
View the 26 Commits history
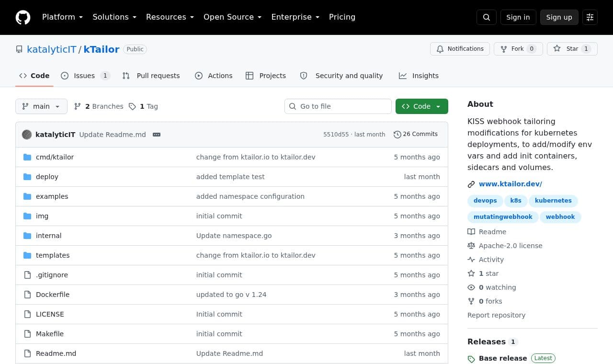point(416,135)
